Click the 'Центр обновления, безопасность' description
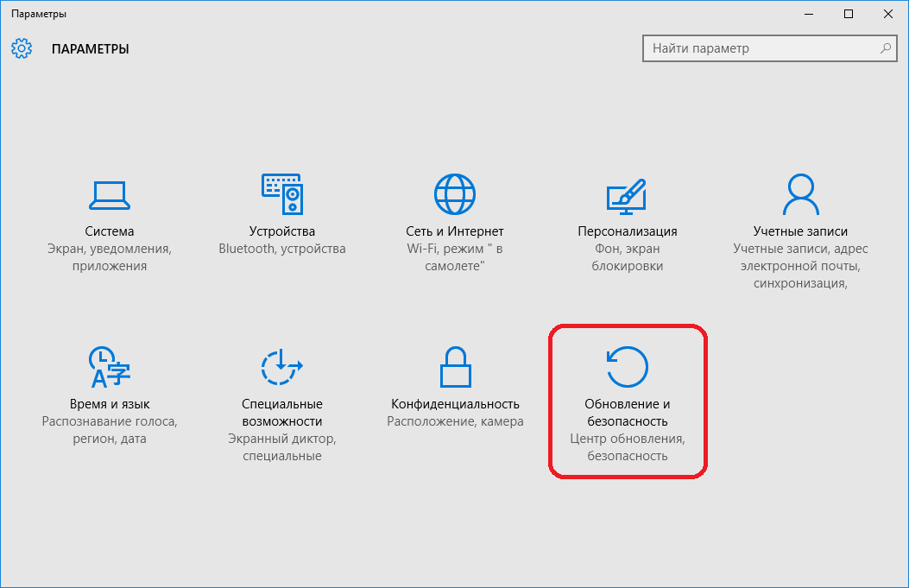Image resolution: width=909 pixels, height=588 pixels. 628,447
